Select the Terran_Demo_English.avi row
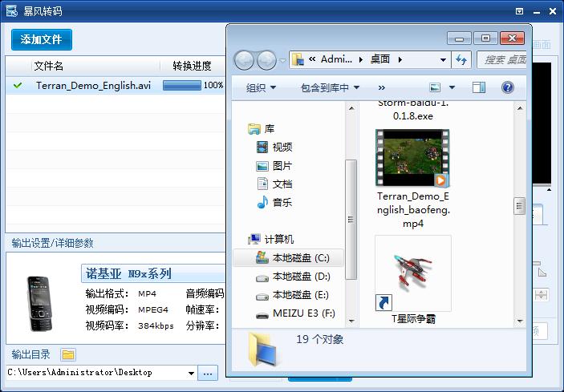Image resolution: width=564 pixels, height=392 pixels. click(x=116, y=86)
